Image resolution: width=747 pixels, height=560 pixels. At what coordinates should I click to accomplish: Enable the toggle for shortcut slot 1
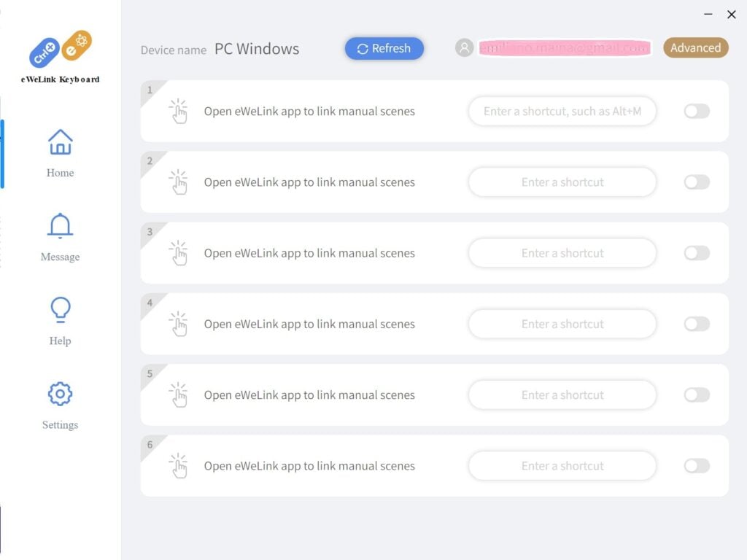pos(697,111)
